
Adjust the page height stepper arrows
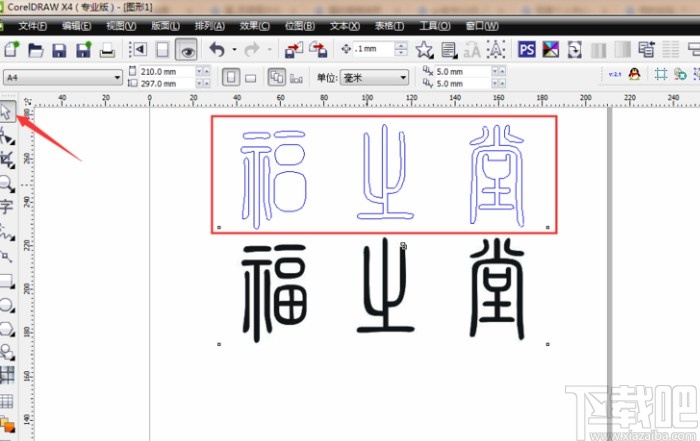point(202,83)
